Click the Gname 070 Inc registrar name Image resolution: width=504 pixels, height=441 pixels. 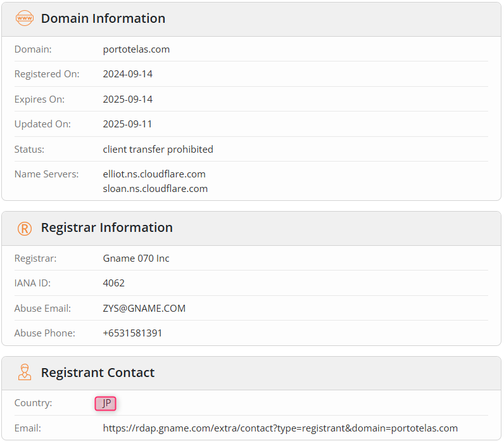tap(136, 259)
